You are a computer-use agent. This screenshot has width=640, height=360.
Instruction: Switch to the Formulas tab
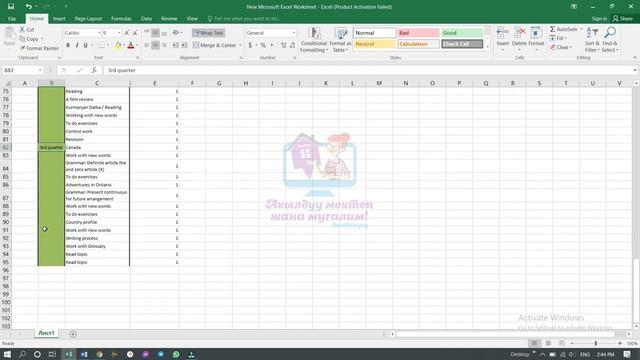click(x=121, y=19)
